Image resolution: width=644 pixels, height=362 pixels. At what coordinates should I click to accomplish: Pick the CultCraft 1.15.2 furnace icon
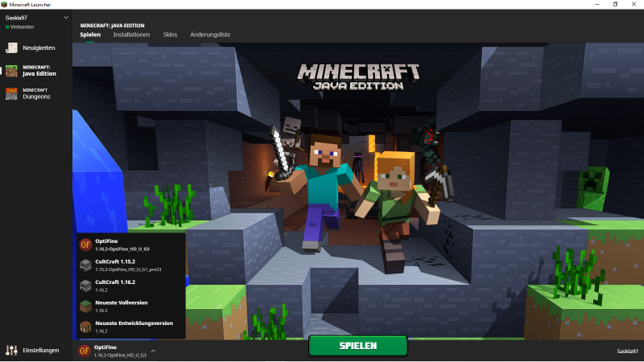point(85,265)
